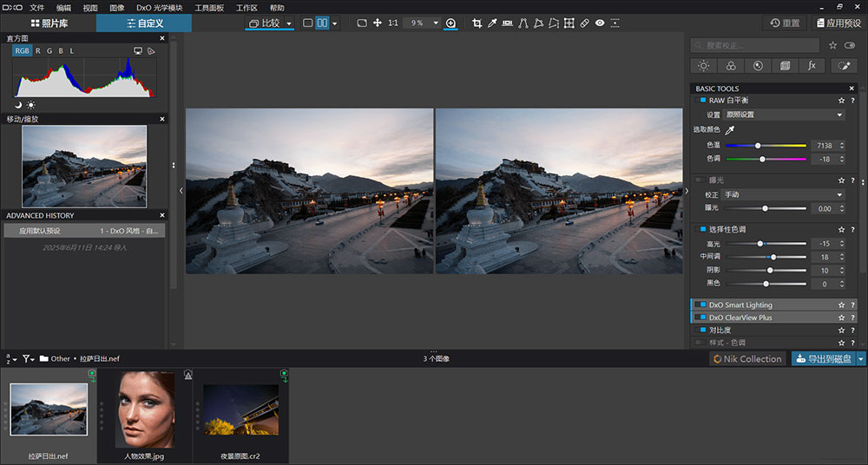Open the DxO 光学模块 menu
The width and height of the screenshot is (868, 465).
pos(160,8)
